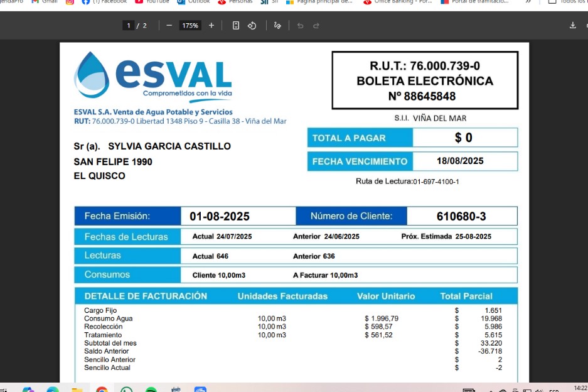Zoom in using the plus icon

pos(211,26)
